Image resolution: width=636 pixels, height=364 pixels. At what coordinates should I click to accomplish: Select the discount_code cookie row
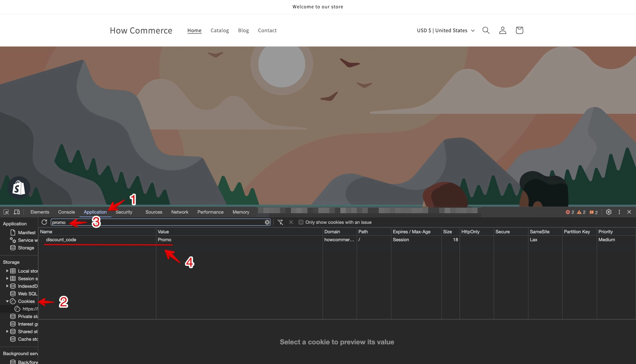coord(337,240)
